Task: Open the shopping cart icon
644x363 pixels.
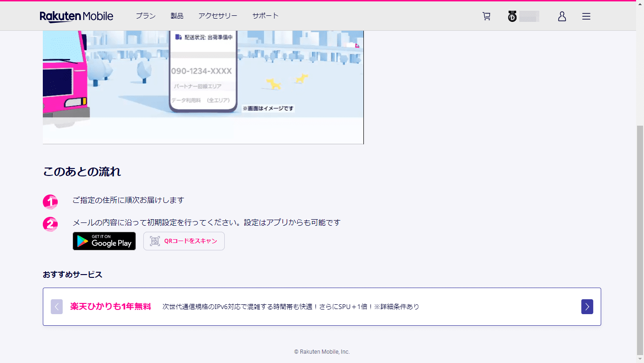Action: pyautogui.click(x=486, y=16)
